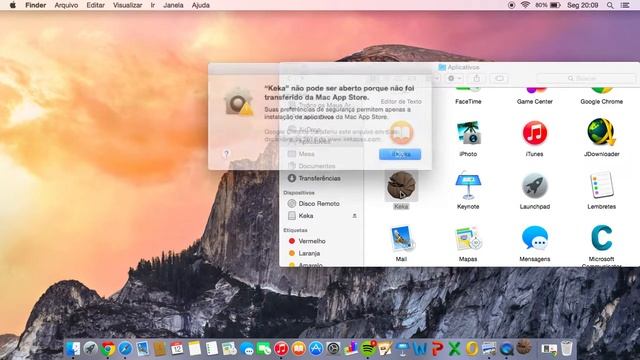Open the Lembretes app icon
The image size is (640, 360).
click(x=602, y=186)
